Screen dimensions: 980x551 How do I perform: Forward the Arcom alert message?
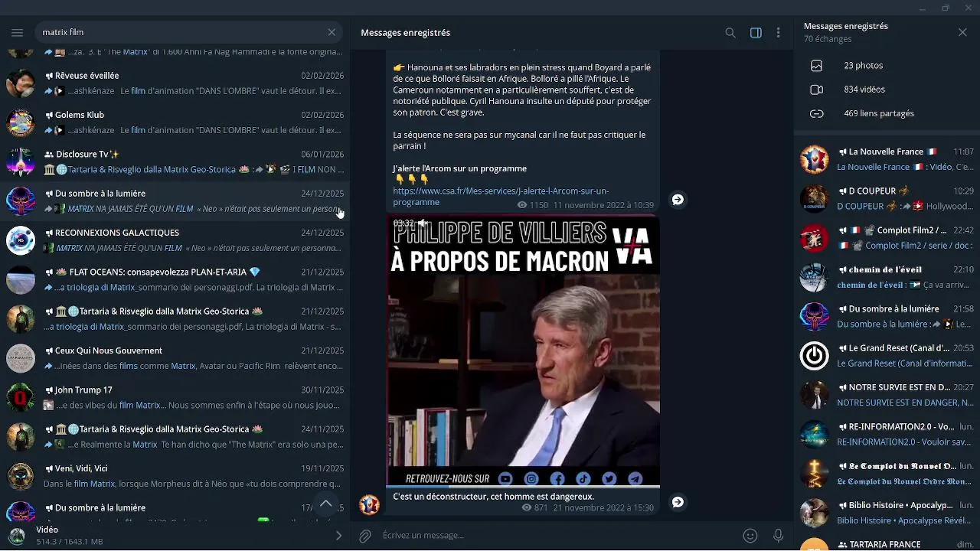678,200
